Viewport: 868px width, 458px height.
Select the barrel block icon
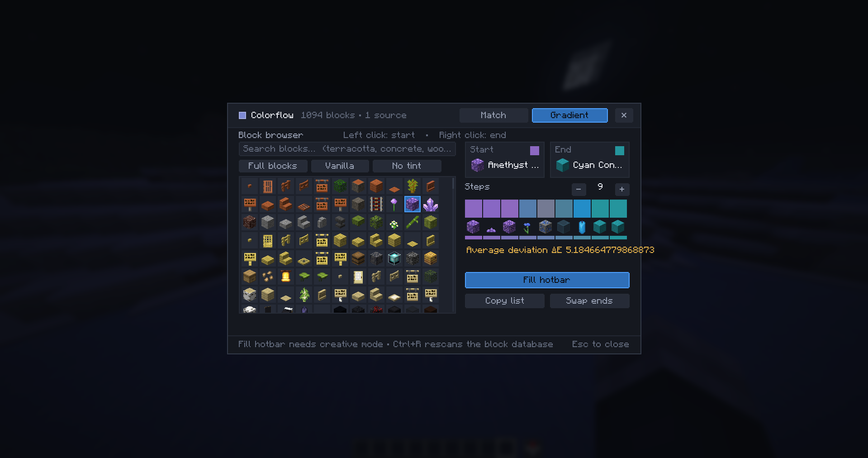[358, 259]
